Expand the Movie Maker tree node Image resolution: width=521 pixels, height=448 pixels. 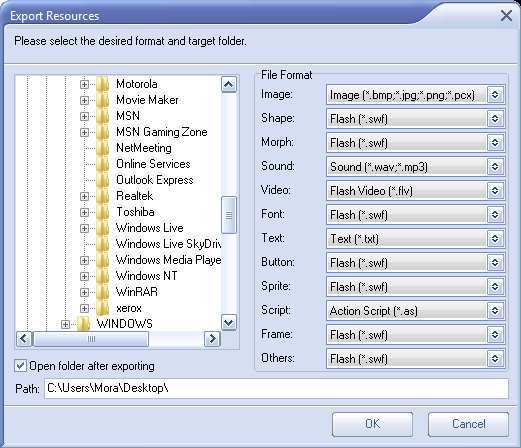pyautogui.click(x=84, y=100)
